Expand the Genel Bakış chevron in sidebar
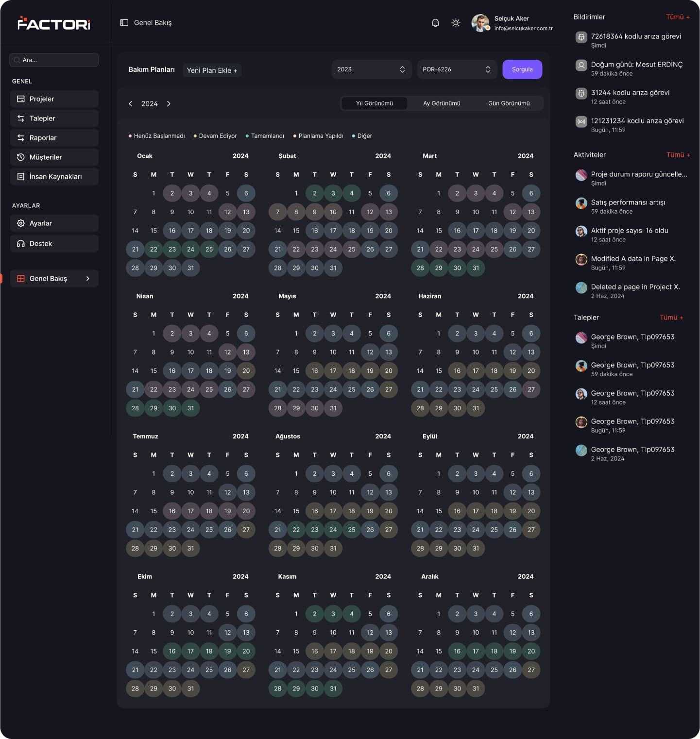The height and width of the screenshot is (739, 700). click(88, 279)
